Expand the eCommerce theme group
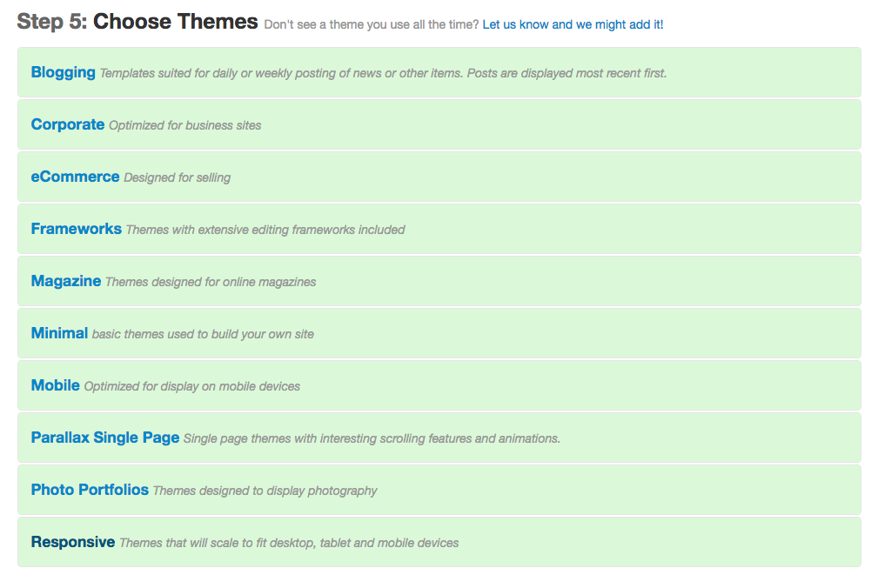Image resolution: width=878 pixels, height=588 pixels. [x=75, y=177]
